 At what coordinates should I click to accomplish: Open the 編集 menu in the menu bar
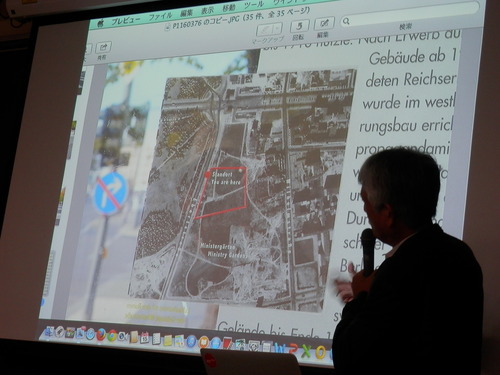187,13
